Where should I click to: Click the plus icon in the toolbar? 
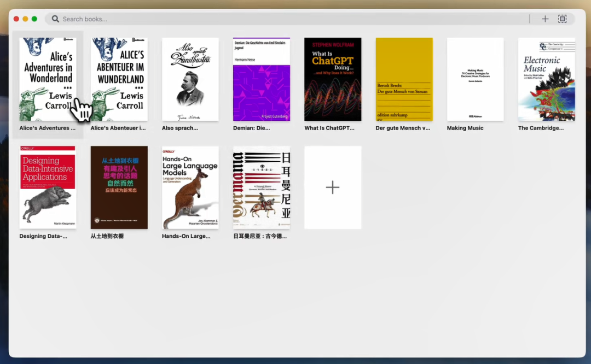(545, 19)
